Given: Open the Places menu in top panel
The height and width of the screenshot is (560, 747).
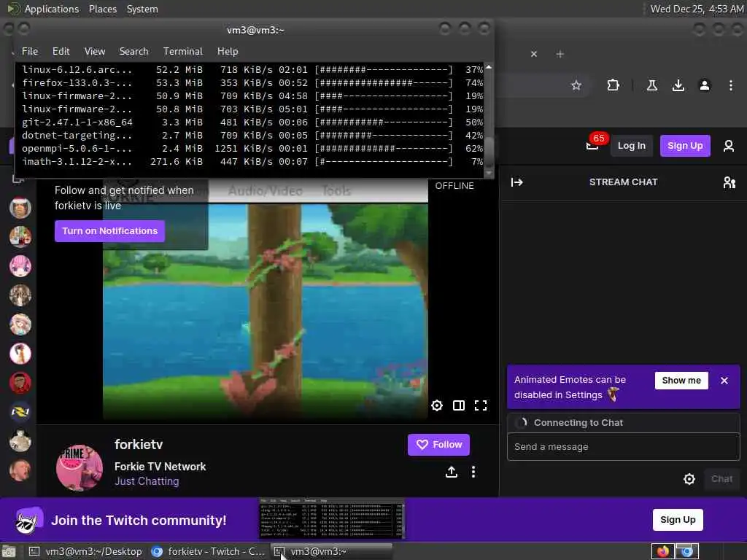Looking at the screenshot, I should pos(103,9).
